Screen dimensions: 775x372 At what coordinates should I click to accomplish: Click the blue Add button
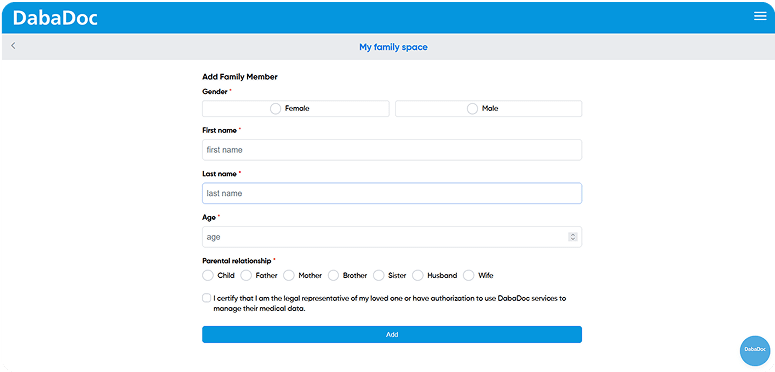[x=392, y=334]
